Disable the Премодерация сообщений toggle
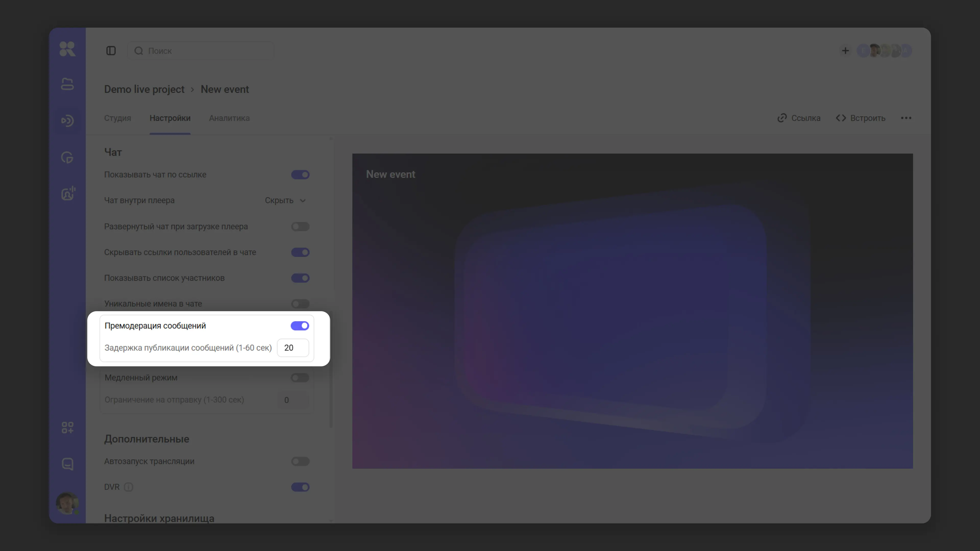The width and height of the screenshot is (980, 551). pyautogui.click(x=300, y=325)
